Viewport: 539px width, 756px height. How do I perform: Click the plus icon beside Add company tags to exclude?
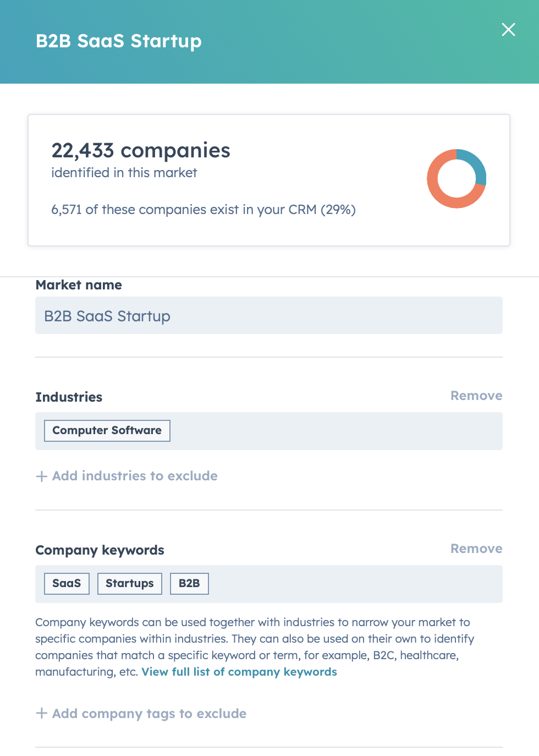(41, 714)
